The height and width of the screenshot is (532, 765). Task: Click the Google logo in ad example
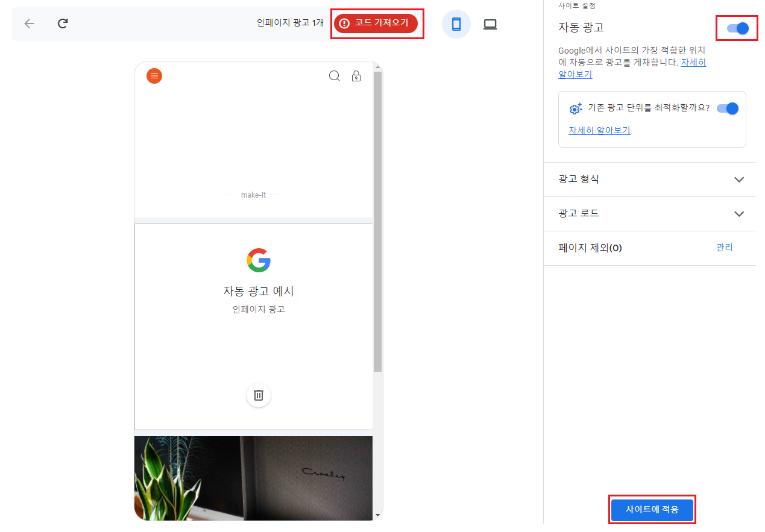pyautogui.click(x=259, y=260)
